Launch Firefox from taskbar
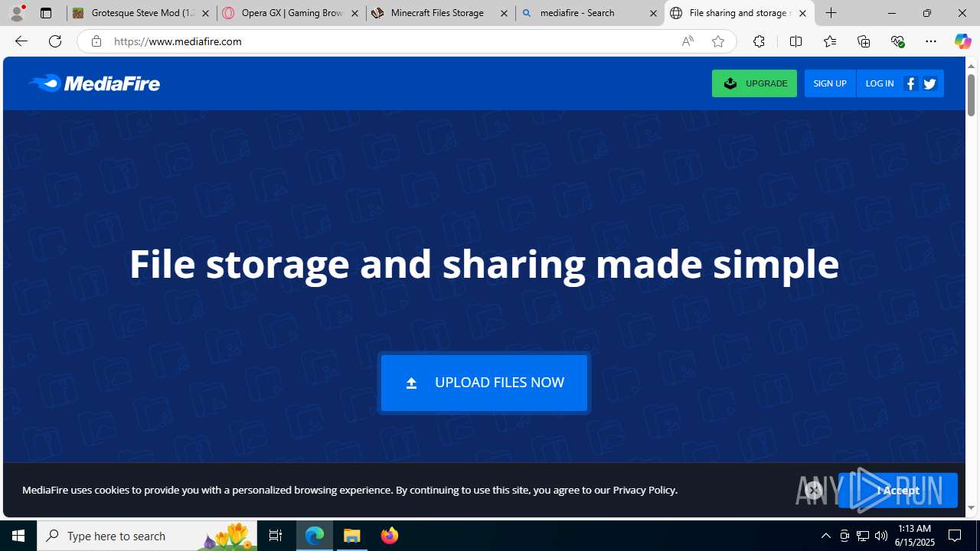This screenshot has height=551, width=980. (389, 536)
